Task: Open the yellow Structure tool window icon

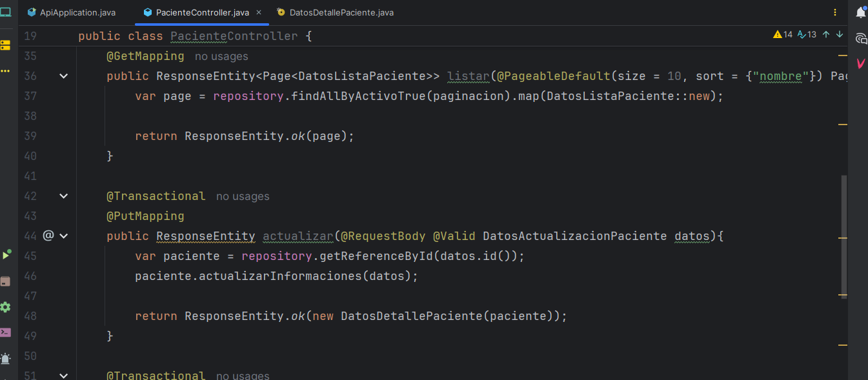Action: (x=5, y=45)
